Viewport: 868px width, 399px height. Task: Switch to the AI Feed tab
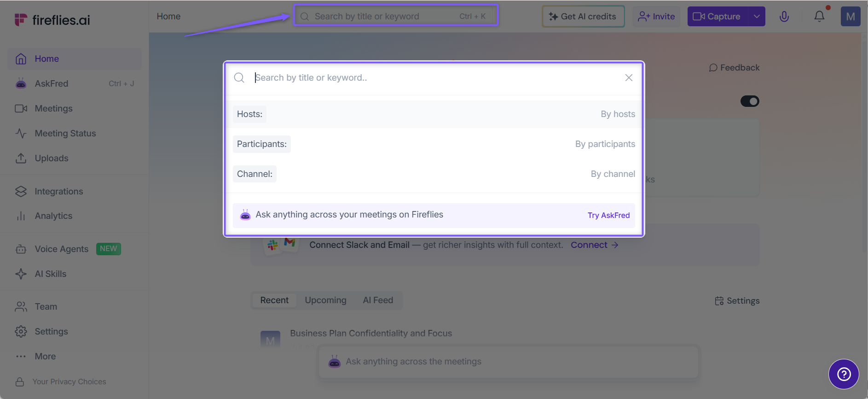(378, 300)
